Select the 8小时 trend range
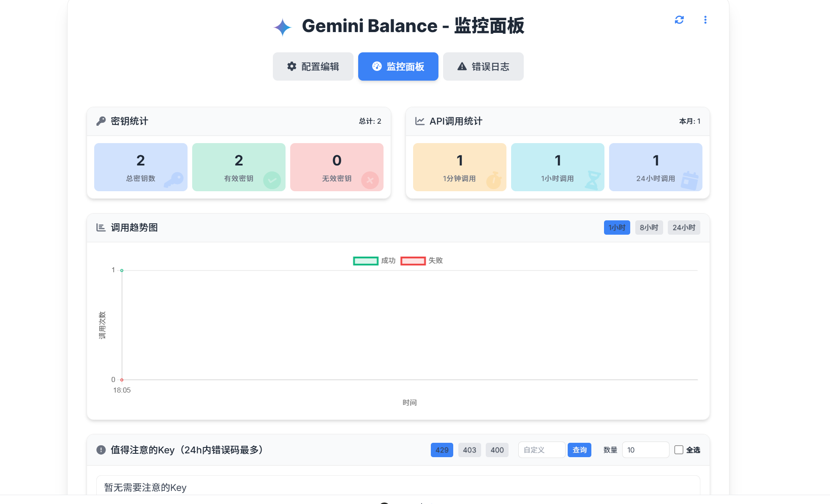 649,228
